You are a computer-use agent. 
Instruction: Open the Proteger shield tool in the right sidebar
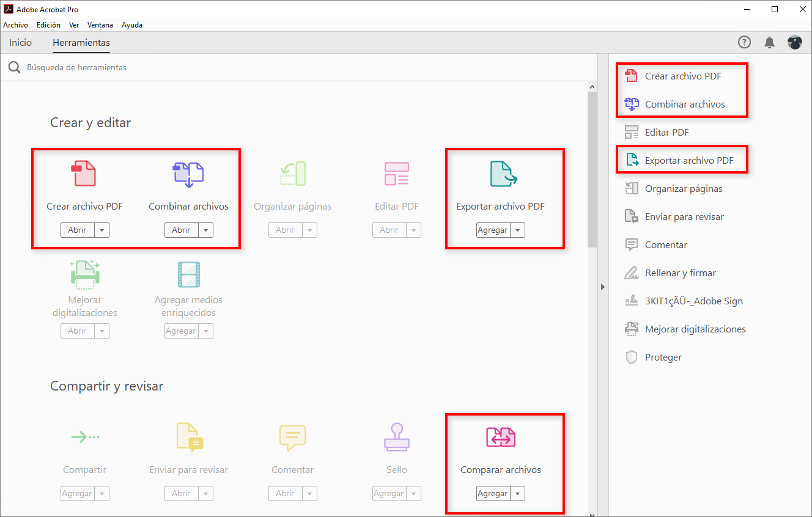point(652,358)
